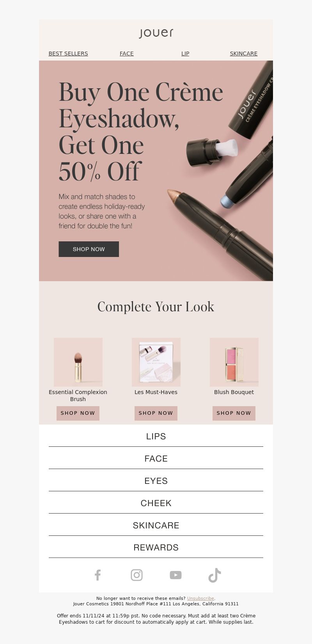
Task: Click the Jouer logo at top
Action: pos(156,33)
